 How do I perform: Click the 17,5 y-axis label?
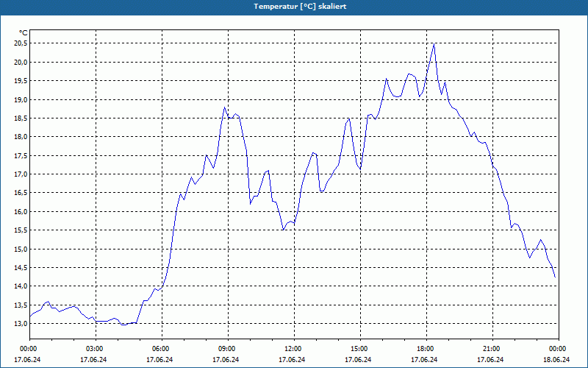(x=21, y=156)
